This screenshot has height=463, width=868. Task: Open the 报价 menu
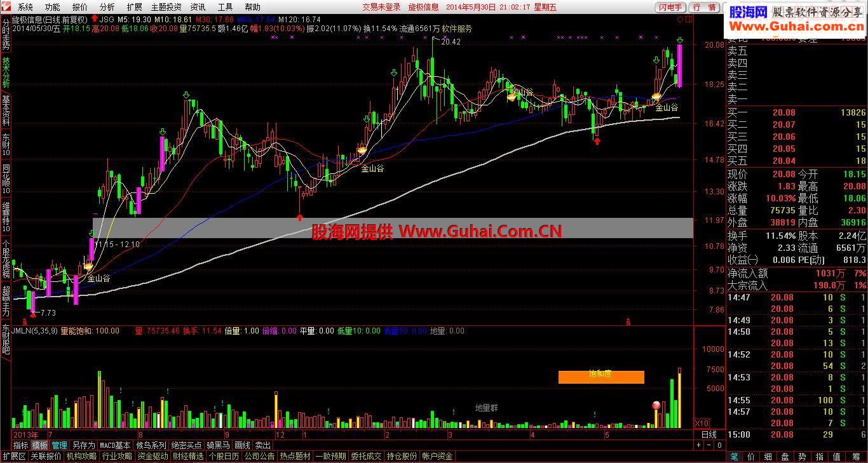80,7
